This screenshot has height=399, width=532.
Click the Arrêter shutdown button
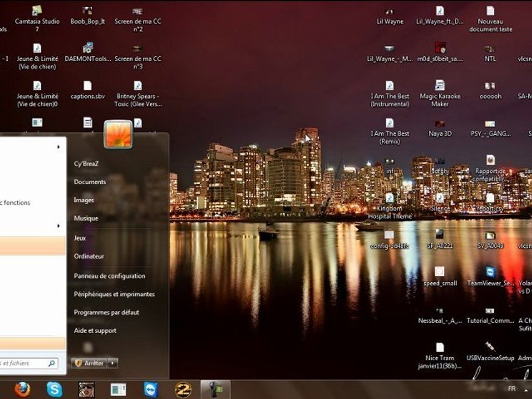tap(90, 363)
